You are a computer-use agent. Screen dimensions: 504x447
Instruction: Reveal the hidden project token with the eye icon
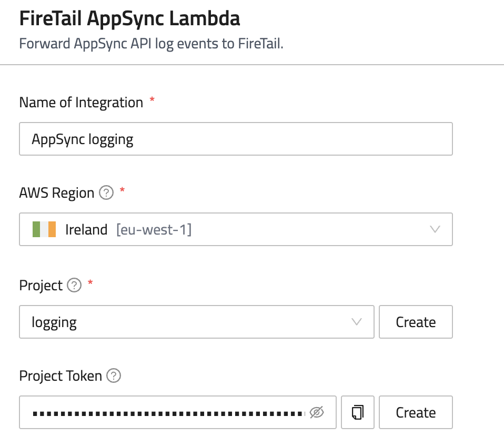coord(316,413)
